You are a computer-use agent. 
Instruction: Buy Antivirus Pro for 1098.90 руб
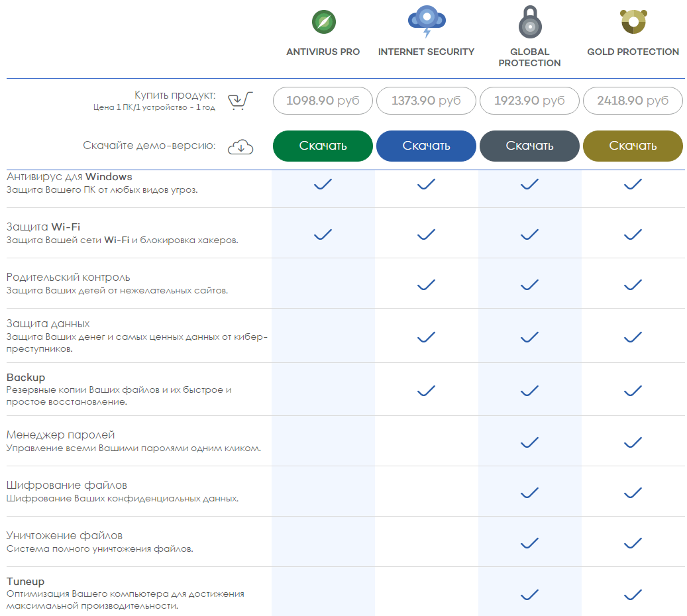tap(323, 101)
